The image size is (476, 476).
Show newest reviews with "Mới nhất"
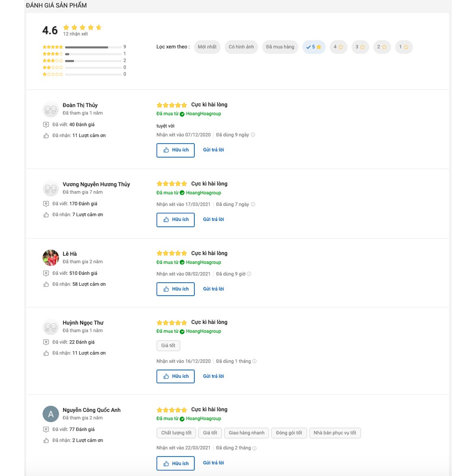pyautogui.click(x=207, y=47)
